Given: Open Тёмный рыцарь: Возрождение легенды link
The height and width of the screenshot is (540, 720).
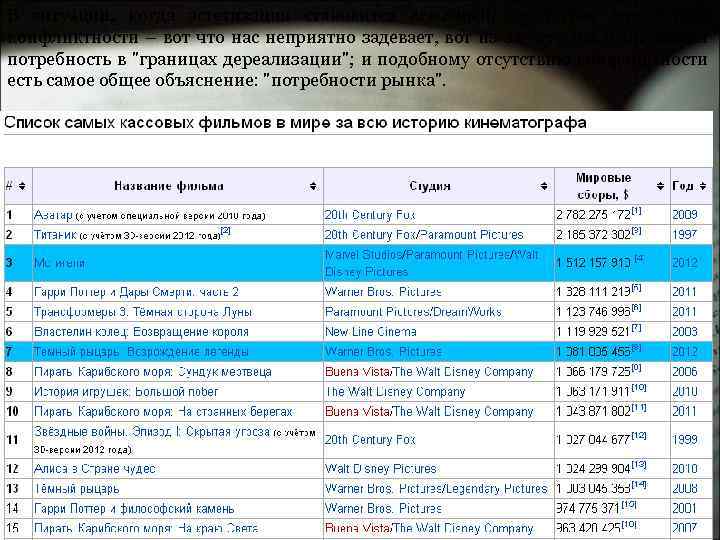Looking at the screenshot, I should pos(141,352).
